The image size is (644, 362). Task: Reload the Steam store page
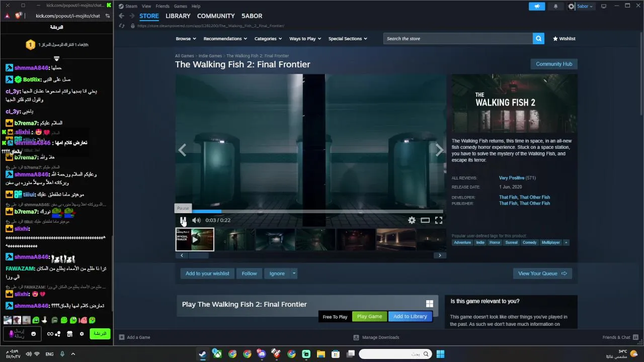[x=122, y=26]
